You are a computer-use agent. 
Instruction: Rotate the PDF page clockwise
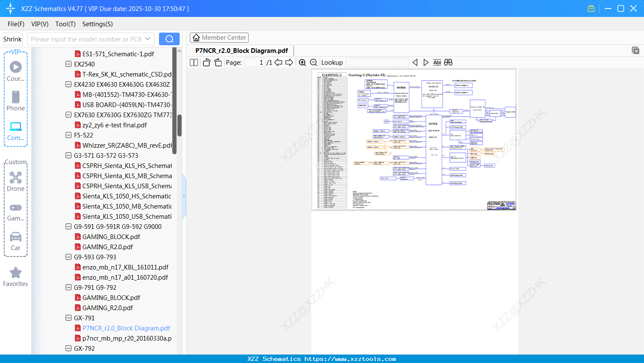218,62
